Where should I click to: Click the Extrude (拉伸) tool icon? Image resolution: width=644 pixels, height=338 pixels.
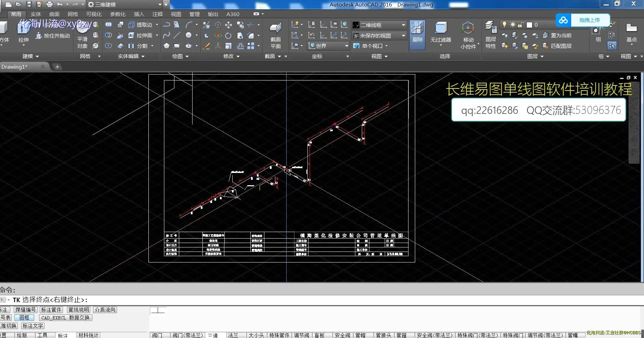(23, 29)
